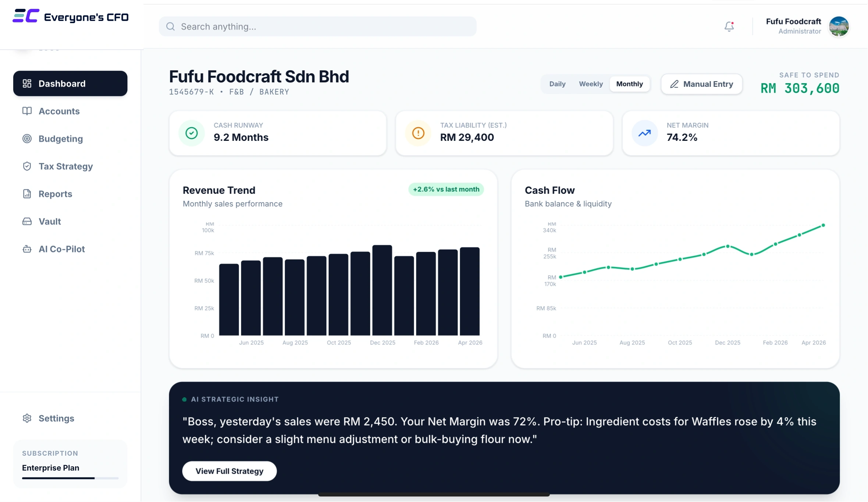Click the Enterprise Plan subscription label

tap(50, 468)
